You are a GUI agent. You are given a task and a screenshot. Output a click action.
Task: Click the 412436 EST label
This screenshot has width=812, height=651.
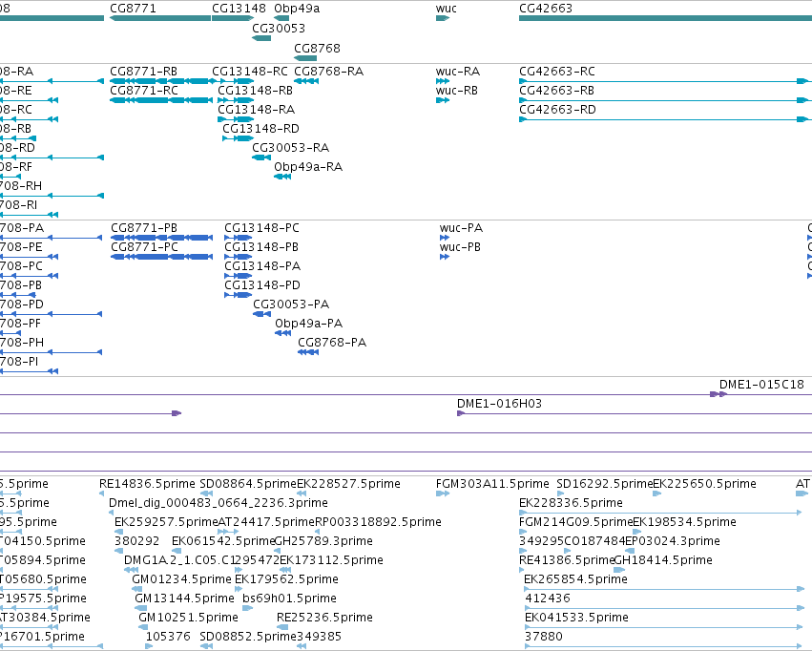tap(548, 598)
